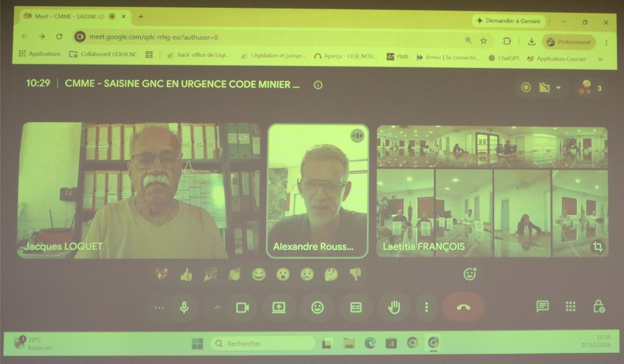
Task: Open host controls lock icon
Action: [599, 307]
